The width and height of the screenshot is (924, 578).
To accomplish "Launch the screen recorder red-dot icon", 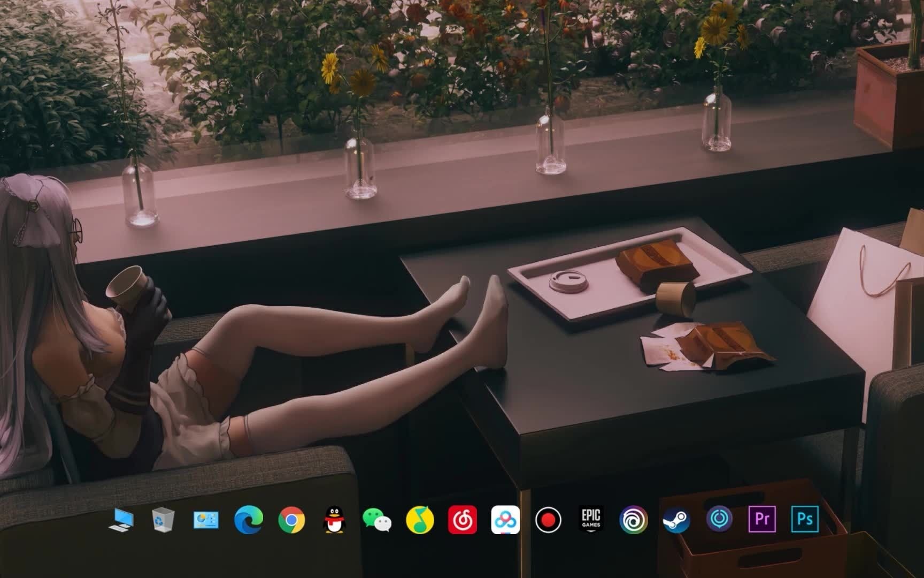I will (548, 520).
